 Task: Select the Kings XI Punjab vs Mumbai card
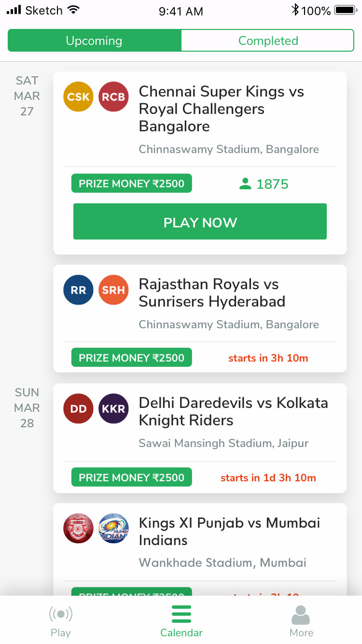coord(200,549)
